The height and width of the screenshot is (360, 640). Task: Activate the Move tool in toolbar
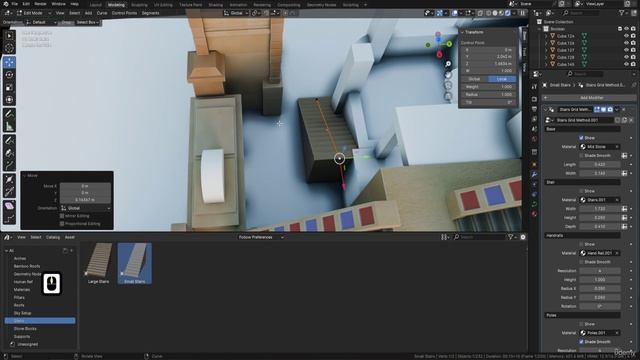coord(9,62)
